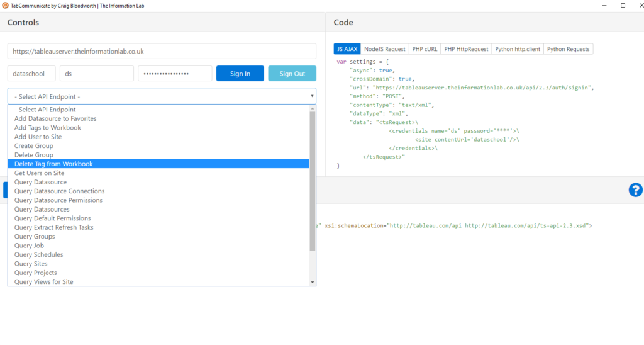Choose Add User to Site endpoint
The image size is (644, 345).
point(158,137)
